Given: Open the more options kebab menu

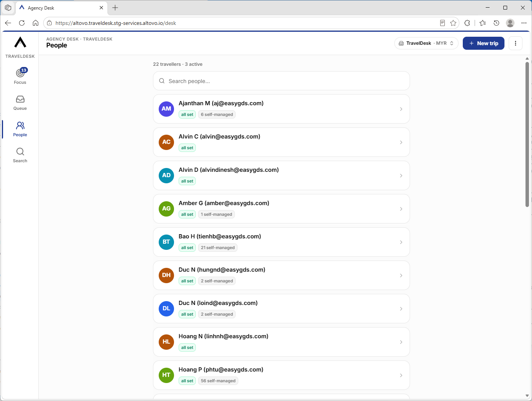Looking at the screenshot, I should pyautogui.click(x=516, y=43).
